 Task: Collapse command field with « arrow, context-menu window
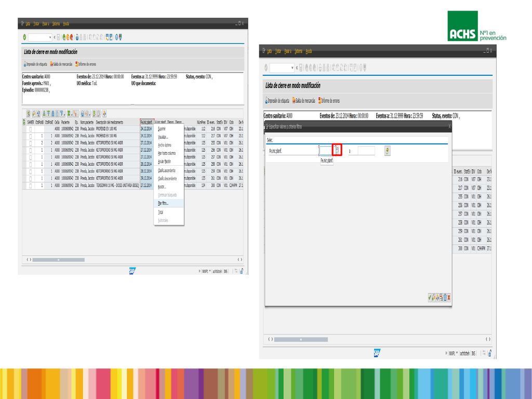tap(54, 37)
